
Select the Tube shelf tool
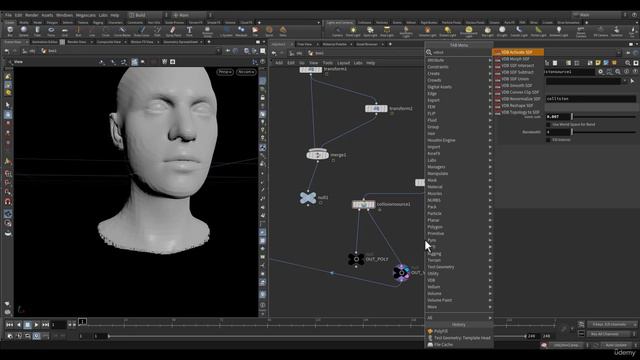click(x=37, y=31)
